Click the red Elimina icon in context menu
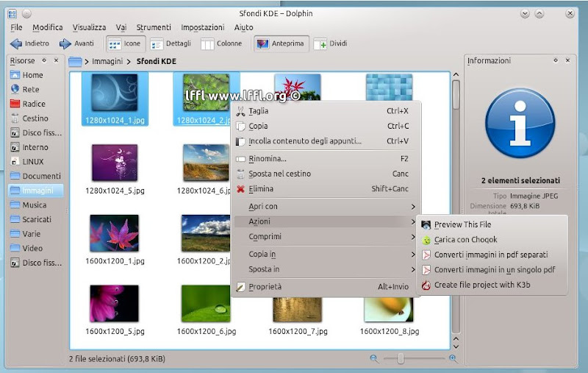The image size is (588, 373). pyautogui.click(x=240, y=189)
